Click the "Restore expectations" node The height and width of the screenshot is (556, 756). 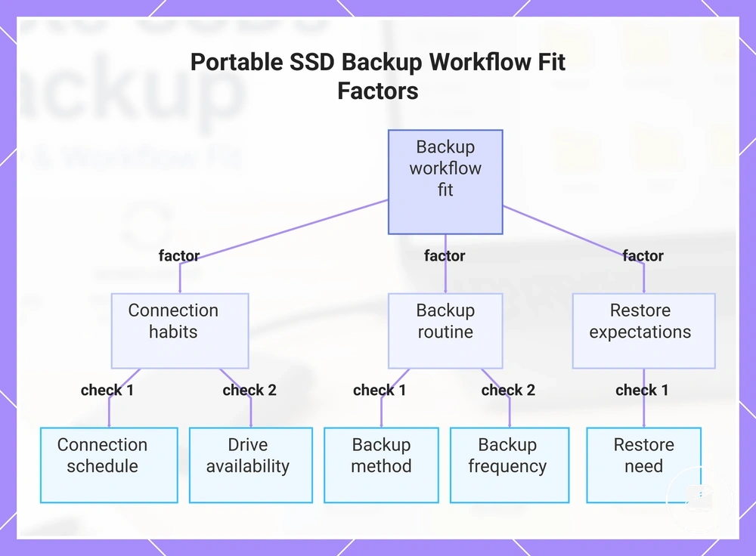[x=643, y=331]
